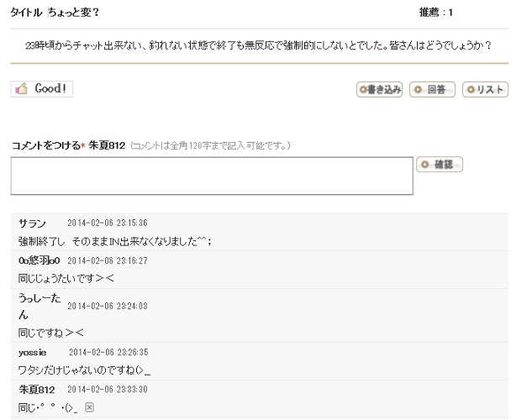Click the username サラン in the comments
The image size is (527, 420).
(x=32, y=223)
